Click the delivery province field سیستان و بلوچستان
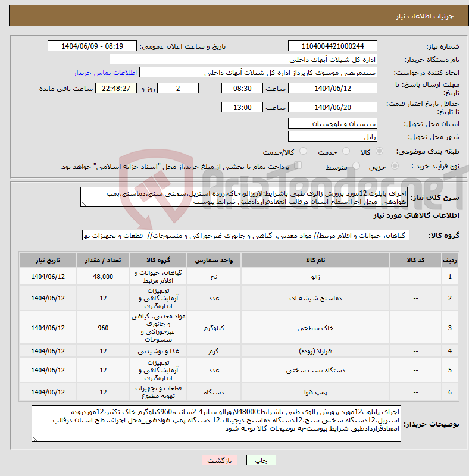Screen dimensions: 469x476 tap(333, 124)
